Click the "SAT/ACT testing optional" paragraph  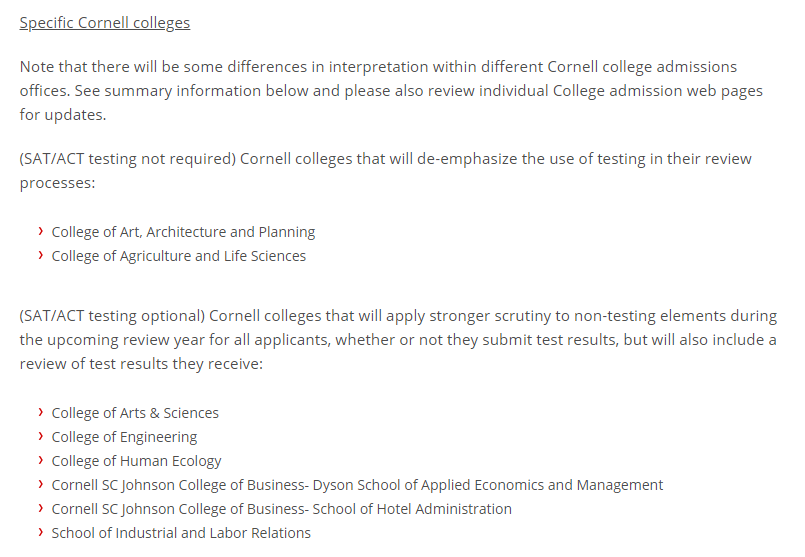(x=397, y=340)
